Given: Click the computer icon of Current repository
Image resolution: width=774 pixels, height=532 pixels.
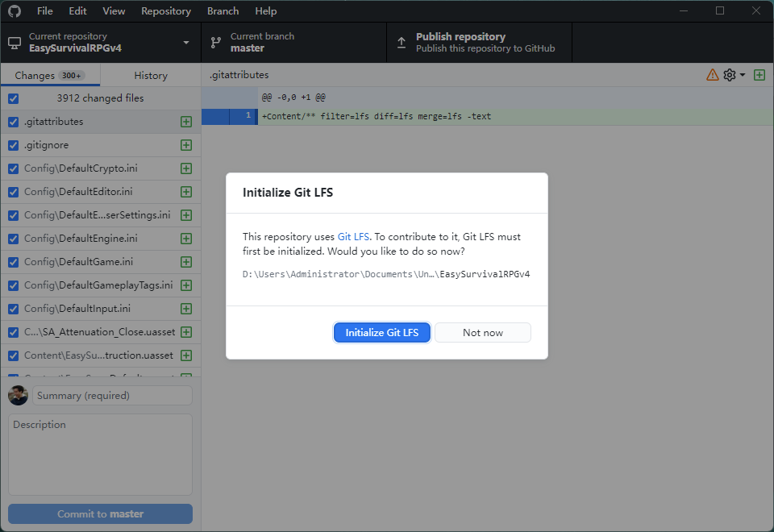Looking at the screenshot, I should pos(15,43).
